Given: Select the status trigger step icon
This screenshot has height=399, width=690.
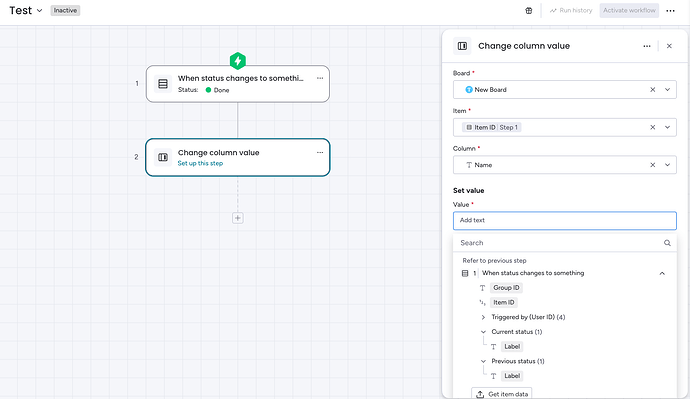Looking at the screenshot, I should pos(163,84).
